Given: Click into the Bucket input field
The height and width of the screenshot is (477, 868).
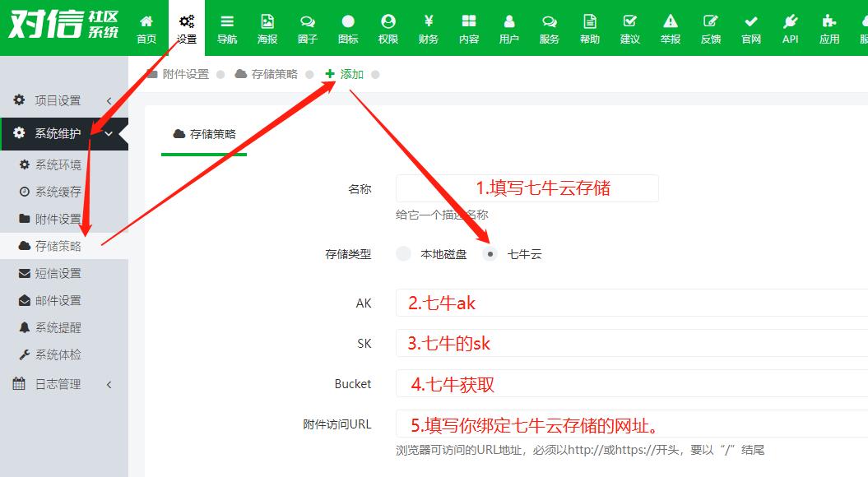Looking at the screenshot, I should pos(632,383).
